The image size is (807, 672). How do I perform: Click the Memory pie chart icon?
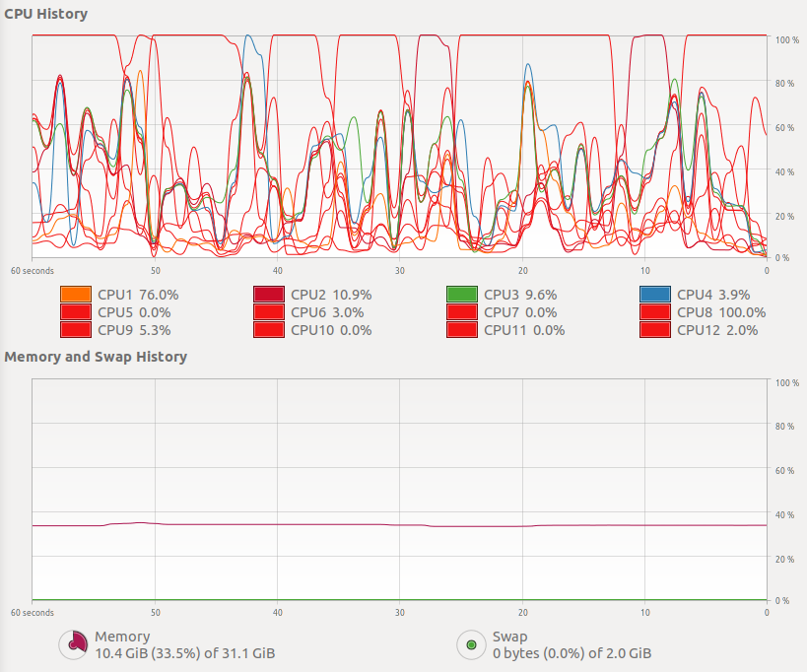click(74, 644)
